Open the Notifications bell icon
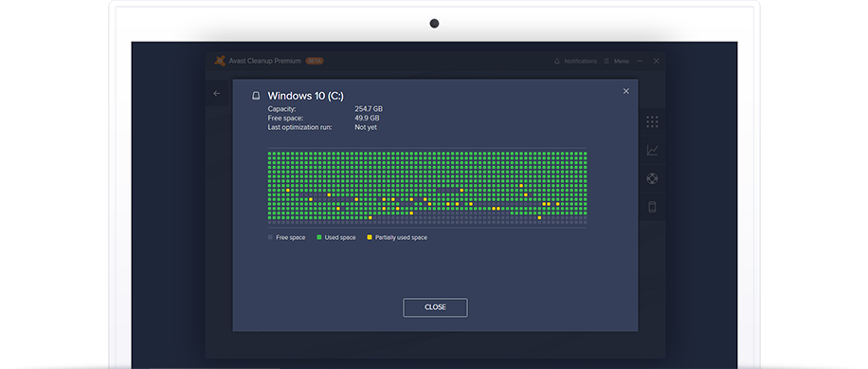The image size is (868, 369). point(557,61)
